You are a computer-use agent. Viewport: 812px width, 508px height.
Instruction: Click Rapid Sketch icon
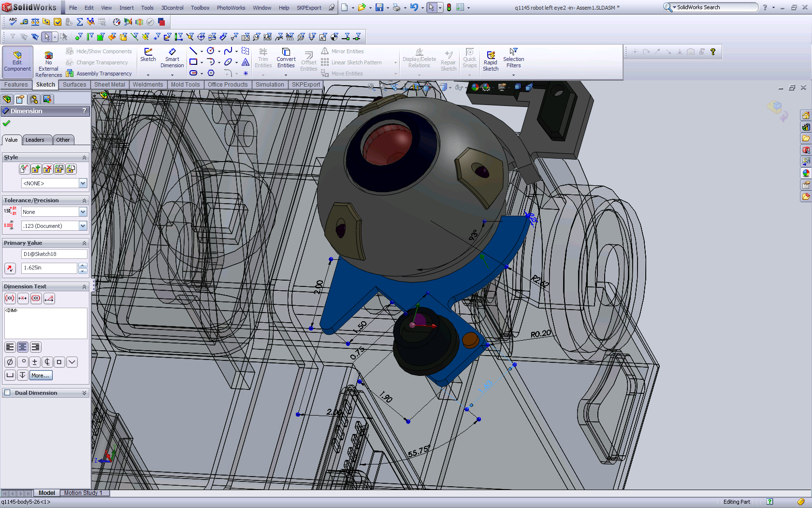[x=491, y=61]
